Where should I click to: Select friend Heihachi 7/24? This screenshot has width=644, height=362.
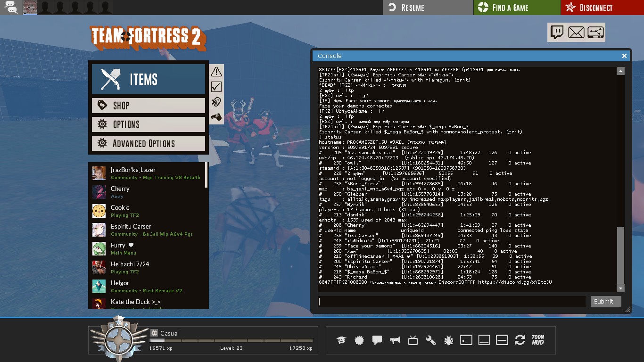[149, 268]
